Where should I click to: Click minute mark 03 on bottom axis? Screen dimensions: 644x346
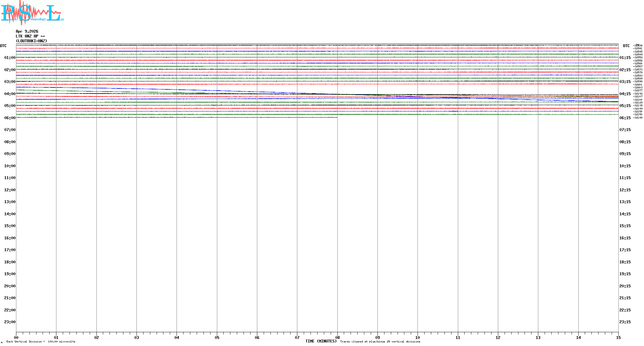[137, 337]
